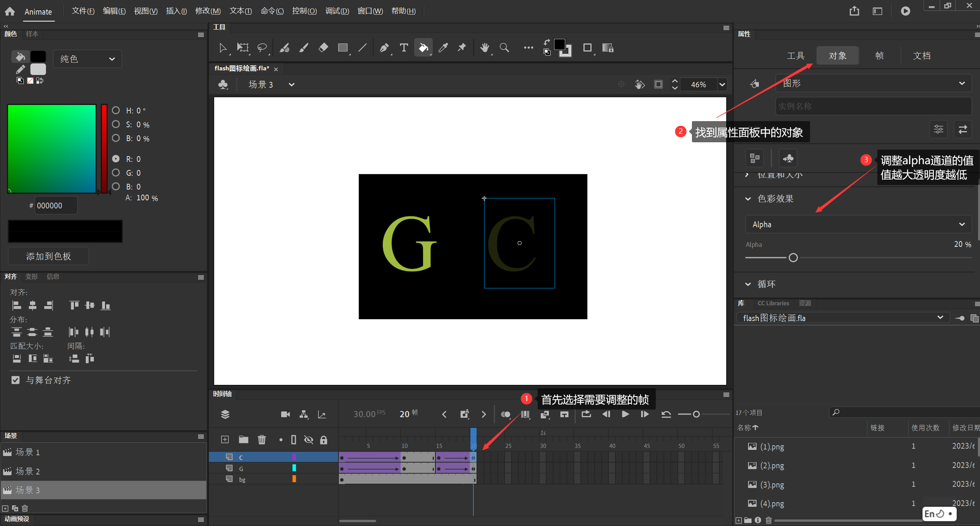Click the new folder icon in timeline
980x526 pixels.
coord(243,439)
